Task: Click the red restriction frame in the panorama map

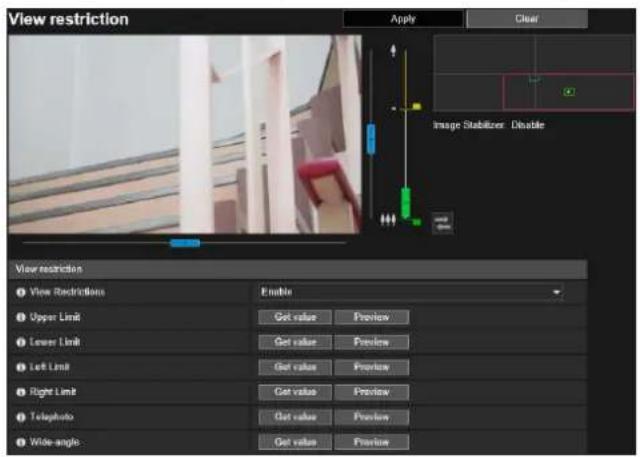Action: click(569, 92)
